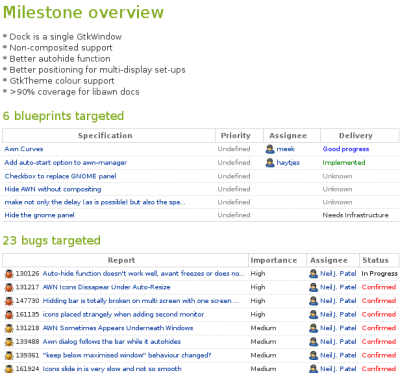Open bug 'AWN Sometimes Appears Underneath Windows'
Viewport: 400px width, 373px height.
(x=118, y=328)
